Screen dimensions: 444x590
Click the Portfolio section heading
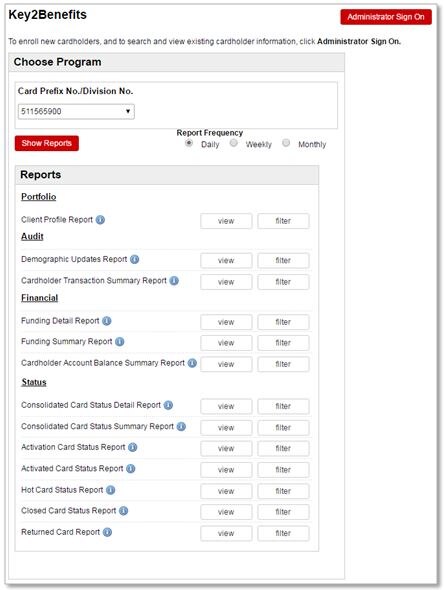click(x=39, y=197)
